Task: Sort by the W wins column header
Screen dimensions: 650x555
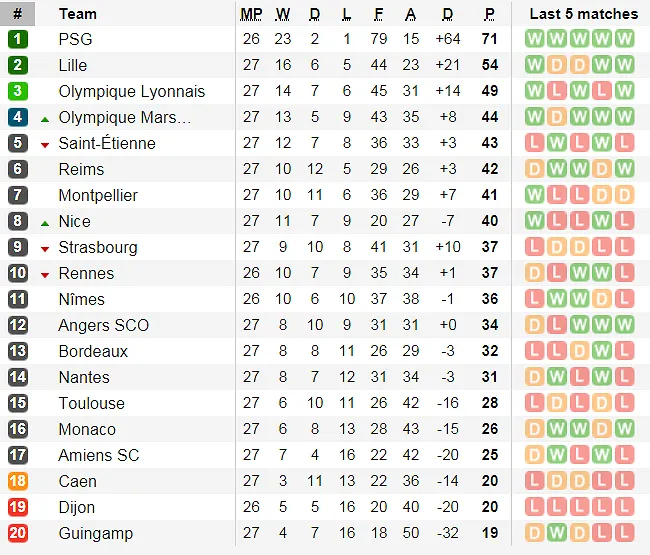Action: [x=283, y=14]
